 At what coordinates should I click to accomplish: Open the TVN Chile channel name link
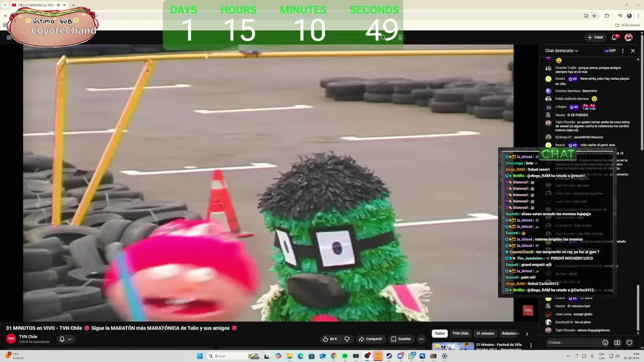tap(28, 337)
